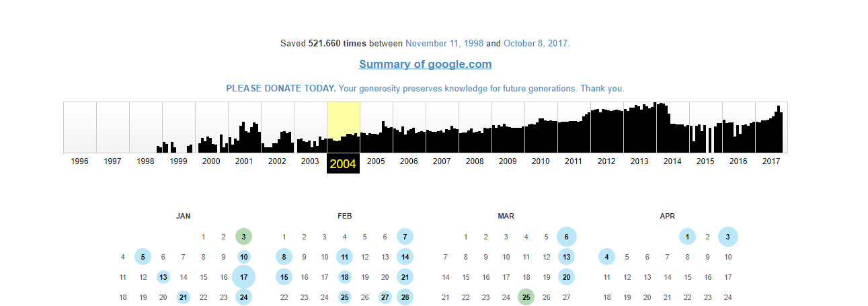This screenshot has height=306, width=868.
Task: View the January 24 snapshot
Action: 243,297
